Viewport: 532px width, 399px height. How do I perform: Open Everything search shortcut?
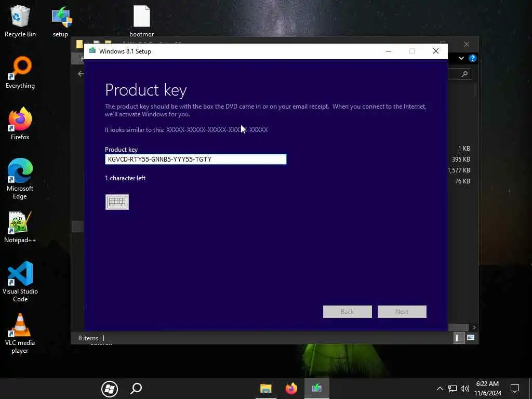20,73
